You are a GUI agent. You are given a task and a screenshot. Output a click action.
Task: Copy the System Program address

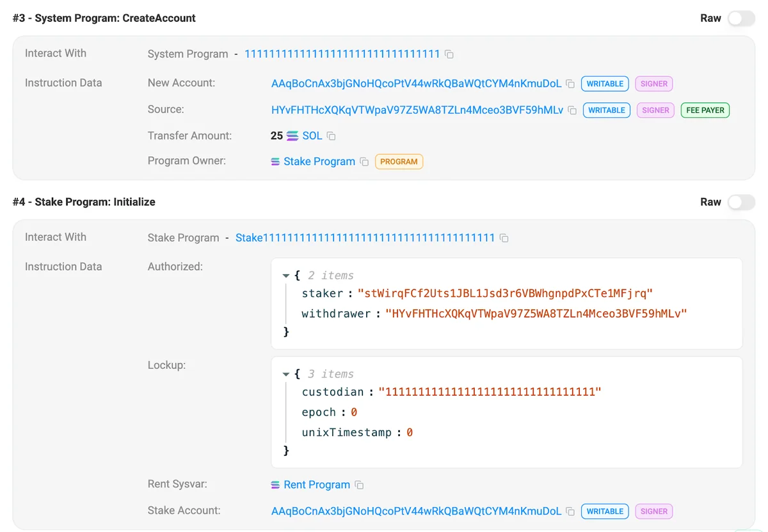tap(449, 54)
